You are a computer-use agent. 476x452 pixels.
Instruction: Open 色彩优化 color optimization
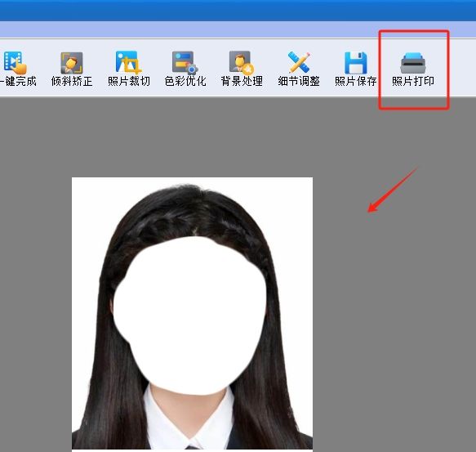(185, 69)
